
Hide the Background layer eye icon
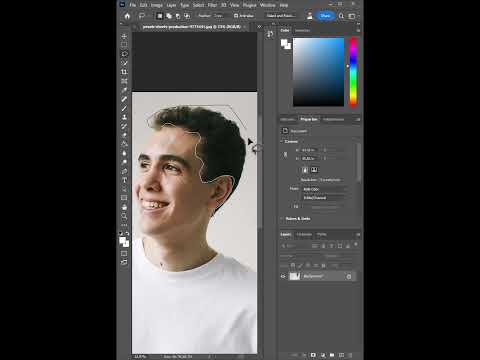click(283, 276)
